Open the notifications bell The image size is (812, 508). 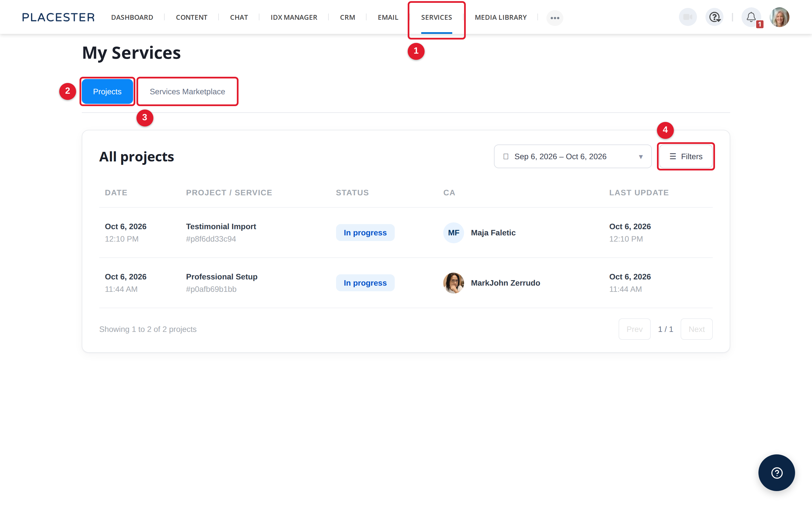pos(751,17)
